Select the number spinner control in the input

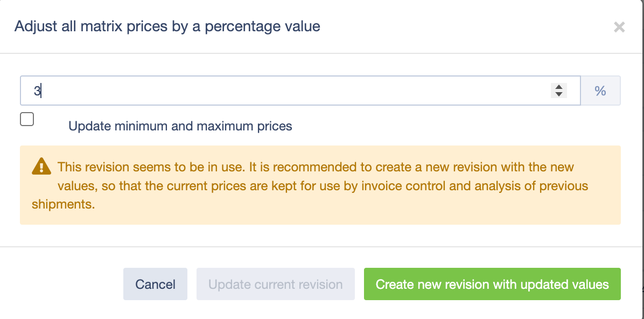(x=558, y=91)
